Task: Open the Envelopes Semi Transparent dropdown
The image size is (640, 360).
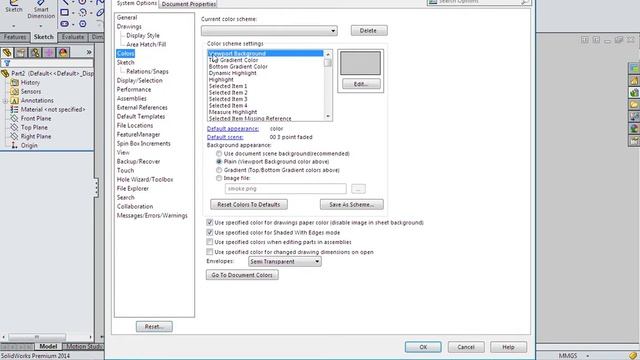Action: tap(284, 261)
